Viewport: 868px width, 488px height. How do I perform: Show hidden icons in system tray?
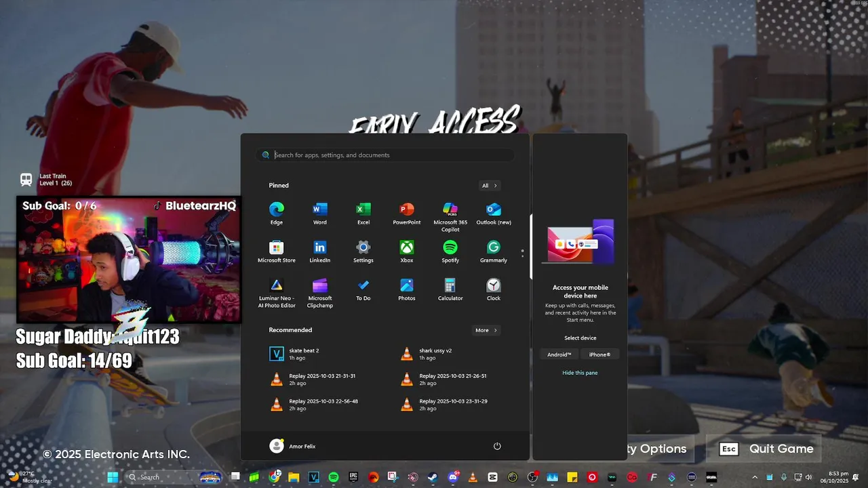click(755, 477)
